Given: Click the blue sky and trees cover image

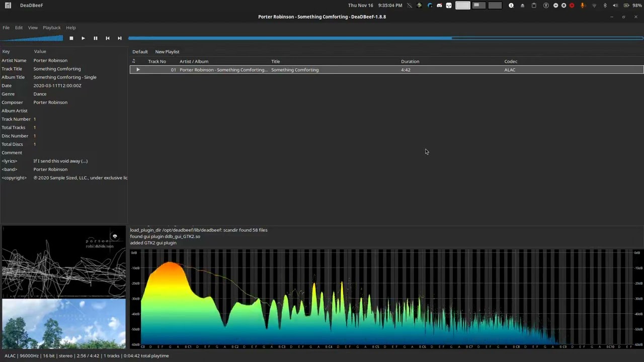Looking at the screenshot, I should click(64, 323).
